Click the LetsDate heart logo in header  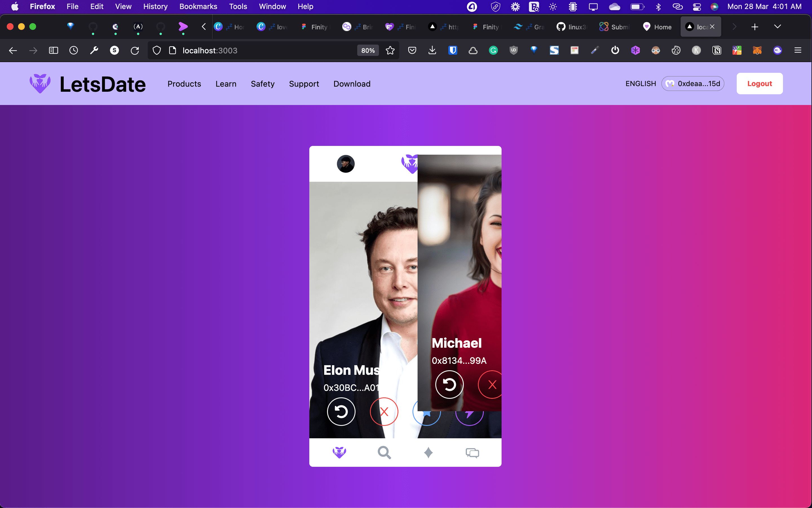[x=40, y=84]
